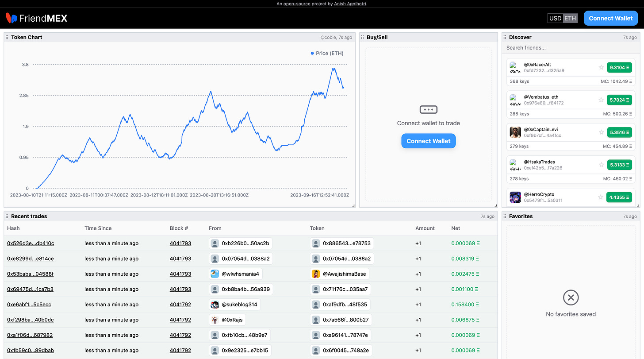644x359 pixels.
Task: Open transaction hash 0x1b59c0...89dbab
Action: tap(31, 350)
